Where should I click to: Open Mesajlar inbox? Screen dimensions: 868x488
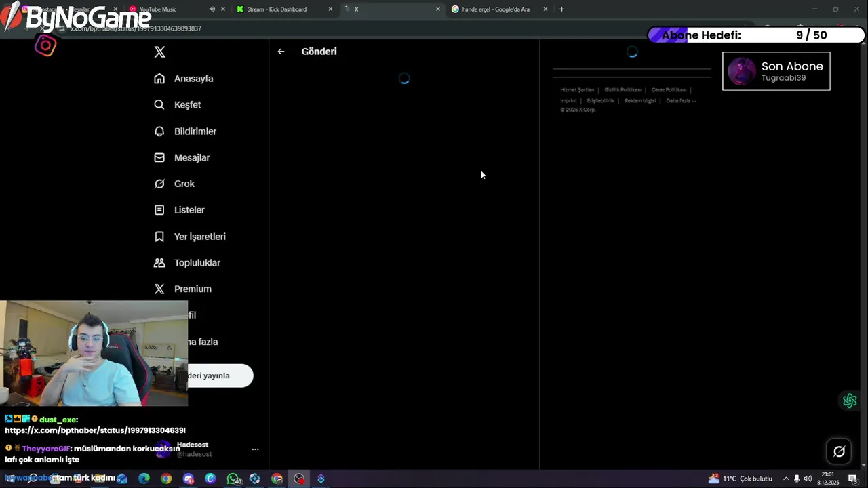click(x=181, y=157)
